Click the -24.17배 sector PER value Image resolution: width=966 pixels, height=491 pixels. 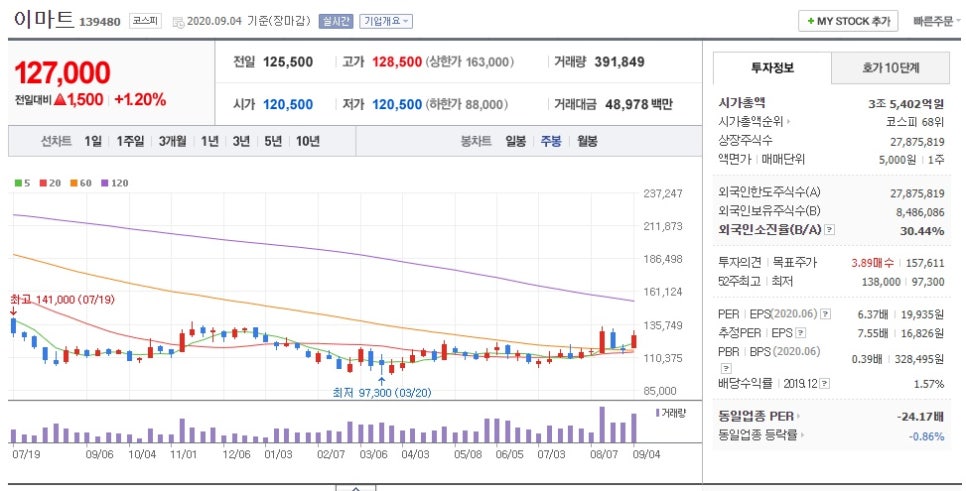click(x=920, y=416)
